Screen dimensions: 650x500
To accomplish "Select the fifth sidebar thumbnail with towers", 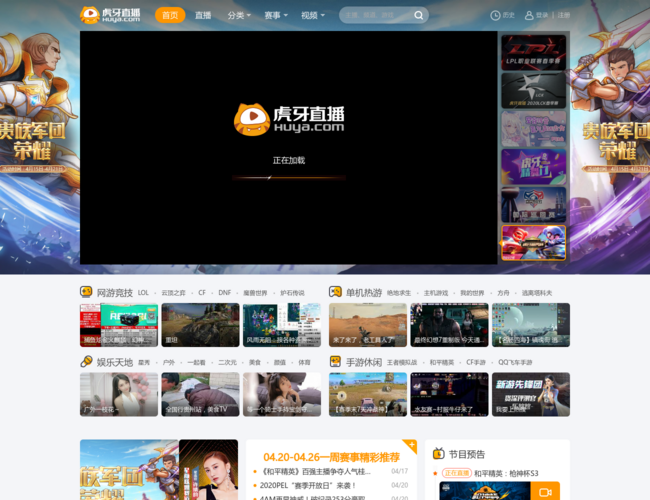I will 534,205.
